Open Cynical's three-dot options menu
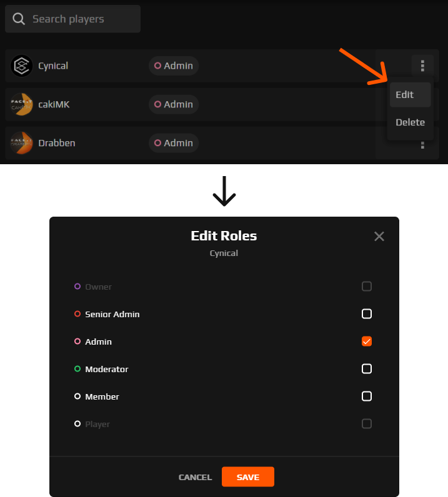The width and height of the screenshot is (448, 497). pyautogui.click(x=422, y=66)
